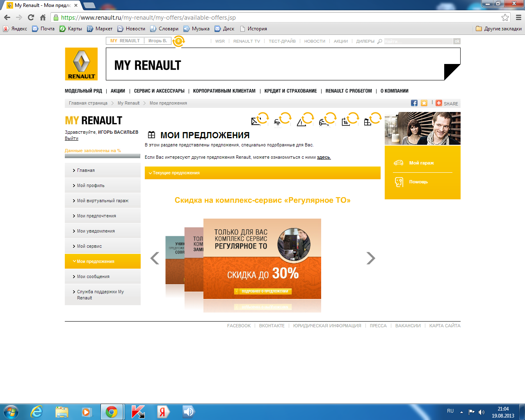Open the Дилеры top link
The width and height of the screenshot is (525, 420).
[x=365, y=41]
